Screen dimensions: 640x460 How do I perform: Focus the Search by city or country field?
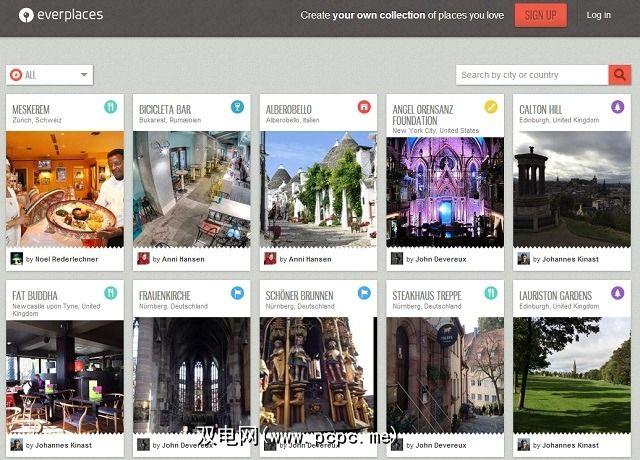(532, 75)
